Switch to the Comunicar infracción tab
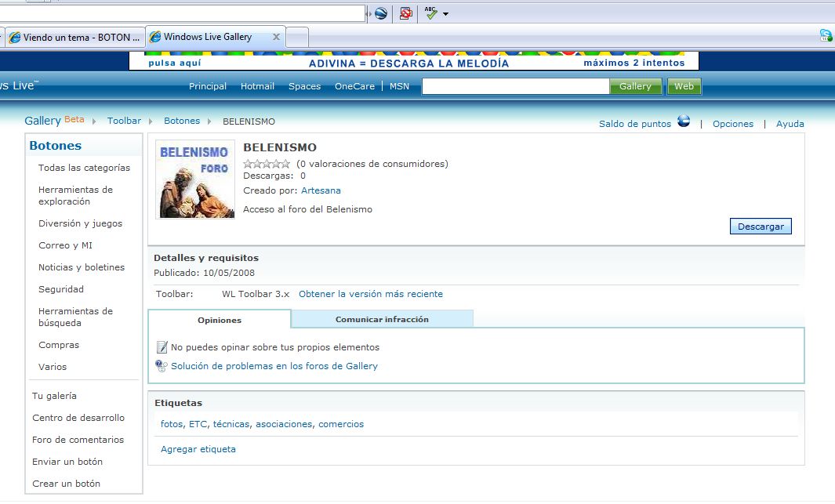Viewport: 835px width, 504px height. point(382,319)
